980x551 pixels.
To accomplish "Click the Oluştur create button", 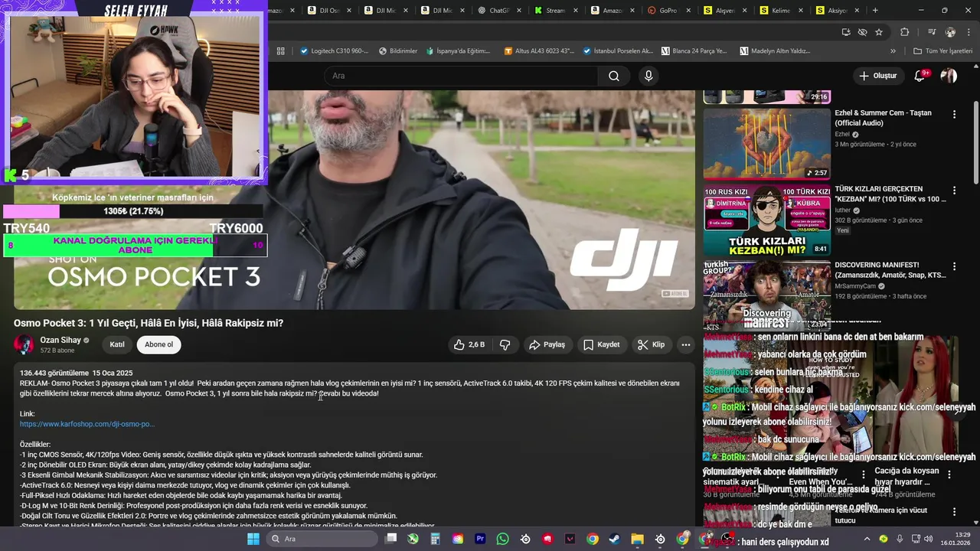I will tap(877, 76).
